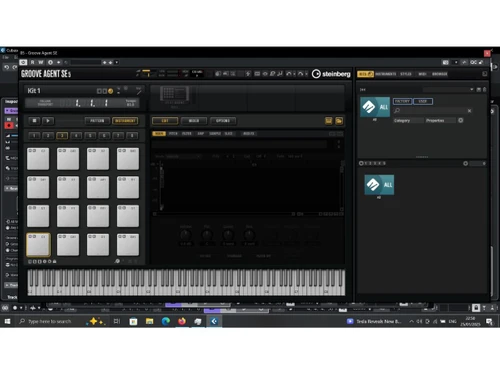Switch pads to INSTRUMENT mode
Viewport: 500px width, 375px height.
[125, 121]
